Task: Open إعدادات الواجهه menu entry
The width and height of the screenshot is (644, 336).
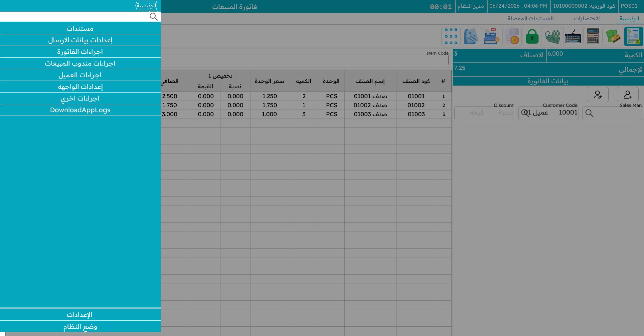Action: 80,87
